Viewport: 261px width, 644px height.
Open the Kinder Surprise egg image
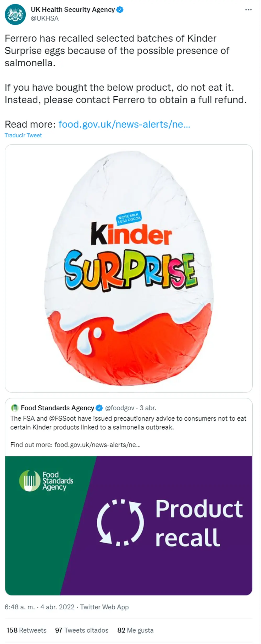tap(129, 268)
